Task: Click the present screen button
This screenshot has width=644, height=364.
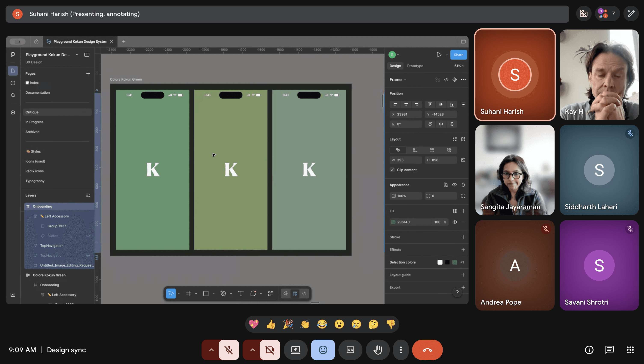Action: tap(295, 350)
